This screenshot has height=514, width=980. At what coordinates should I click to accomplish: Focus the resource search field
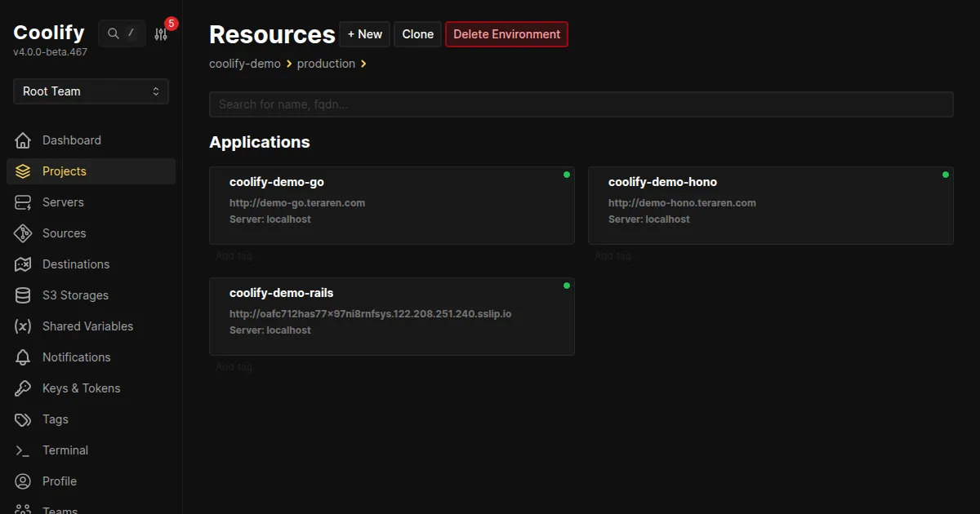[x=581, y=104]
